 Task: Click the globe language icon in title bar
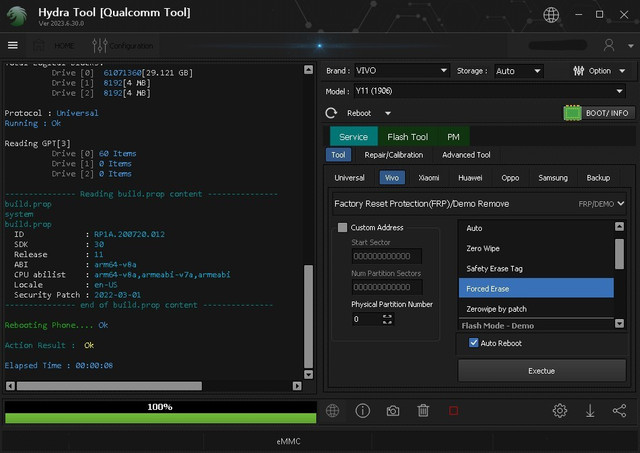tap(551, 15)
